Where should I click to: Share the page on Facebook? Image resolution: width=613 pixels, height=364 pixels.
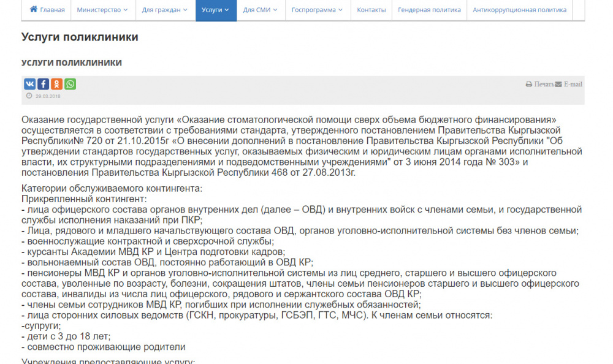43,85
